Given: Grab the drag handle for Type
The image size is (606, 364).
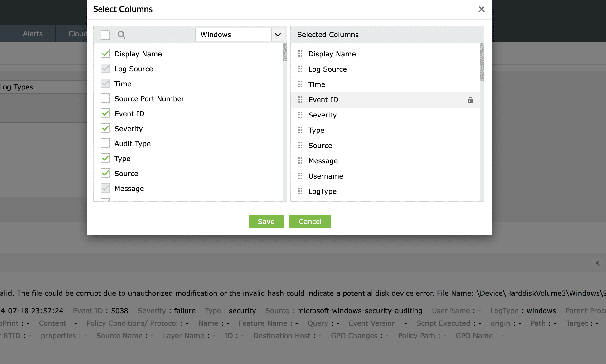Looking at the screenshot, I should coord(300,130).
